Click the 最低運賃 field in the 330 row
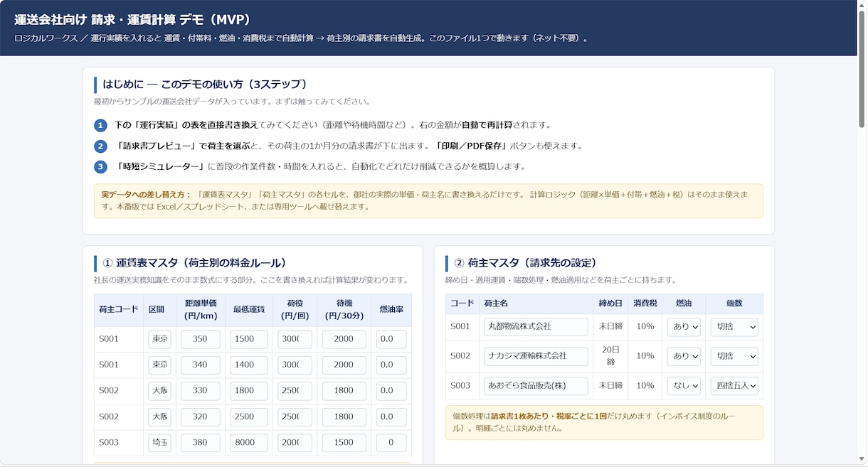868x467 pixels. (249, 391)
